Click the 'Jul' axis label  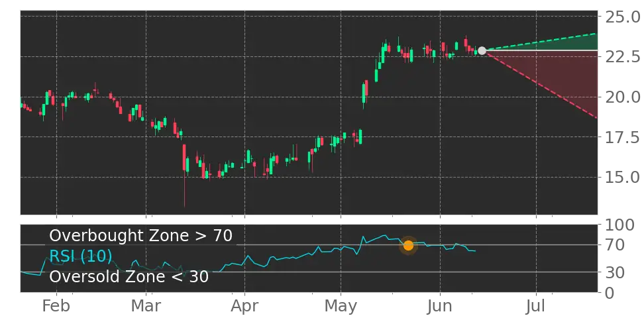pos(537,306)
